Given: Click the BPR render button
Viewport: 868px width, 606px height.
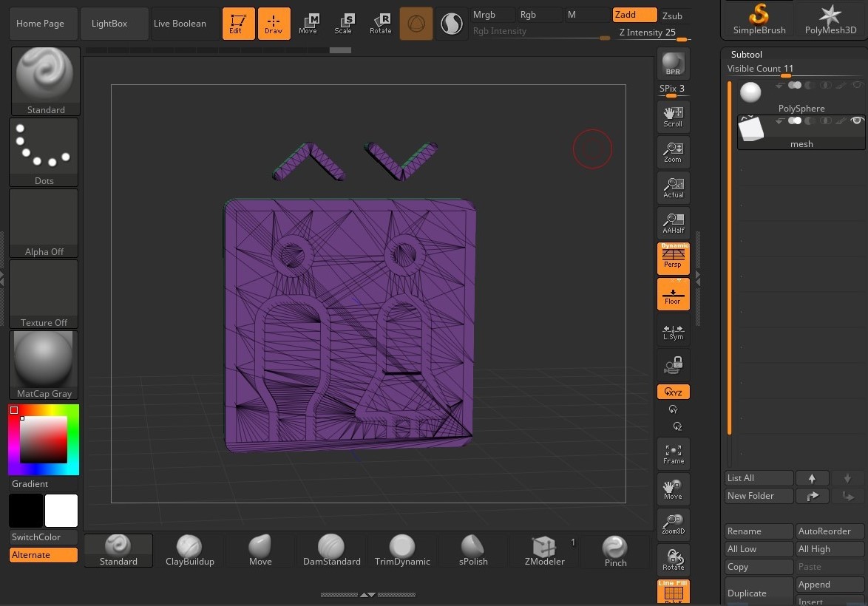Looking at the screenshot, I should pos(673,64).
